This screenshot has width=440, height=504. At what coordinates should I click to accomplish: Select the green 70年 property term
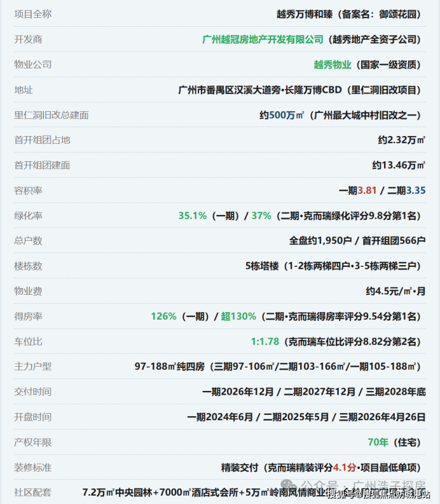(x=378, y=442)
